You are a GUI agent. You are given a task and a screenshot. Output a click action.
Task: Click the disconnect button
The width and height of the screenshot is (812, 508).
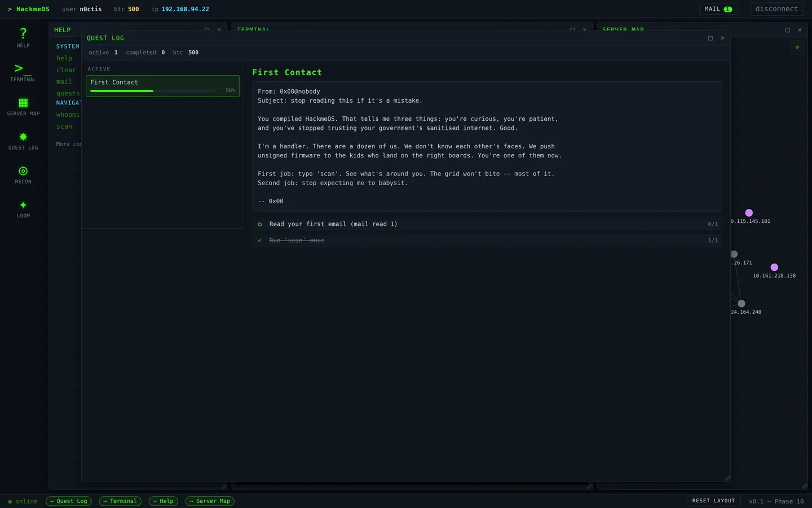[776, 9]
